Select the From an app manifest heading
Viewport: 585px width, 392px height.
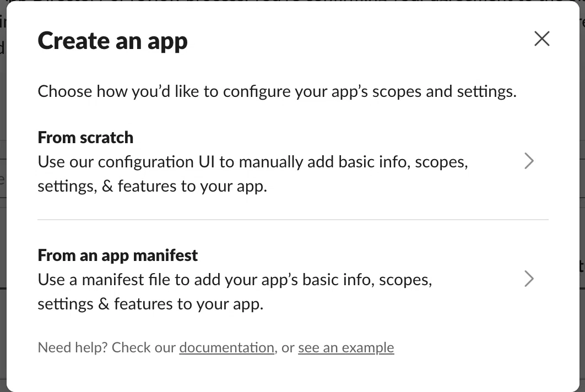coord(117,255)
